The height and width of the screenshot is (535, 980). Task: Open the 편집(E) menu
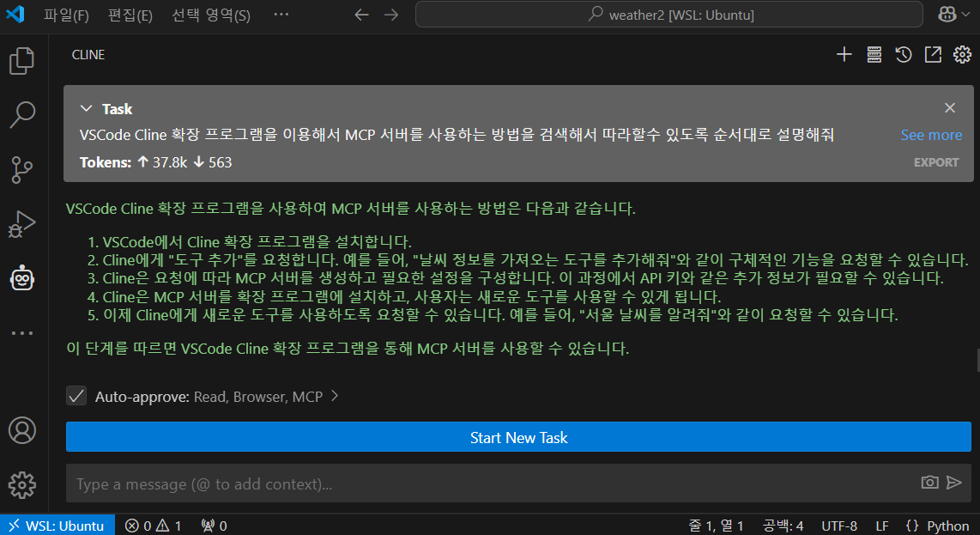point(130,15)
